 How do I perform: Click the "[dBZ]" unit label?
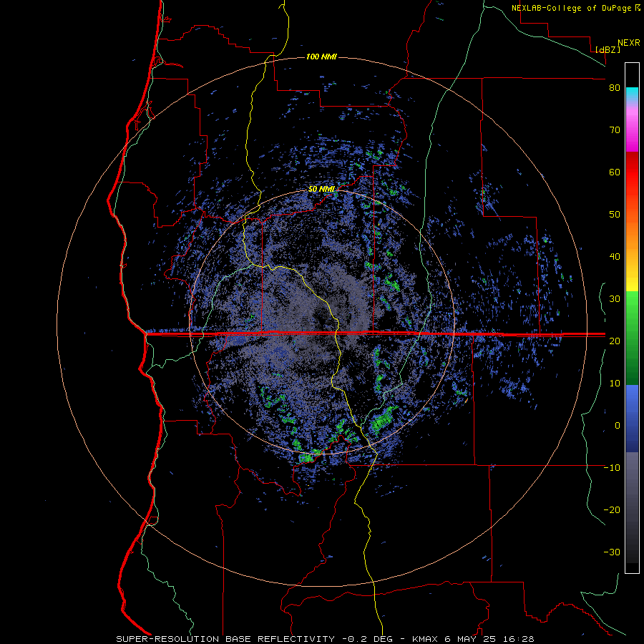(608, 49)
